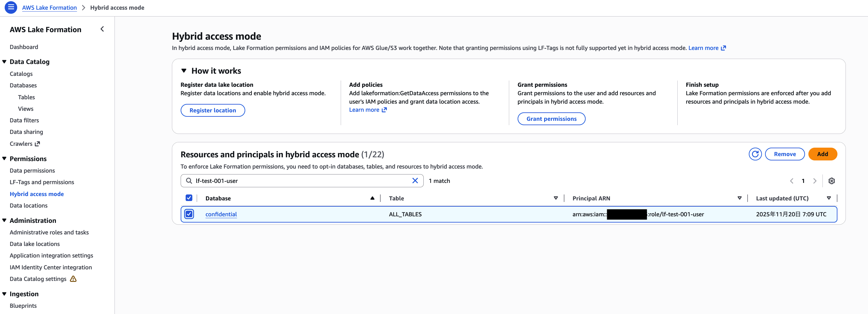Open table preferences gear icon
Screen dimensions: 868x314
click(831, 181)
